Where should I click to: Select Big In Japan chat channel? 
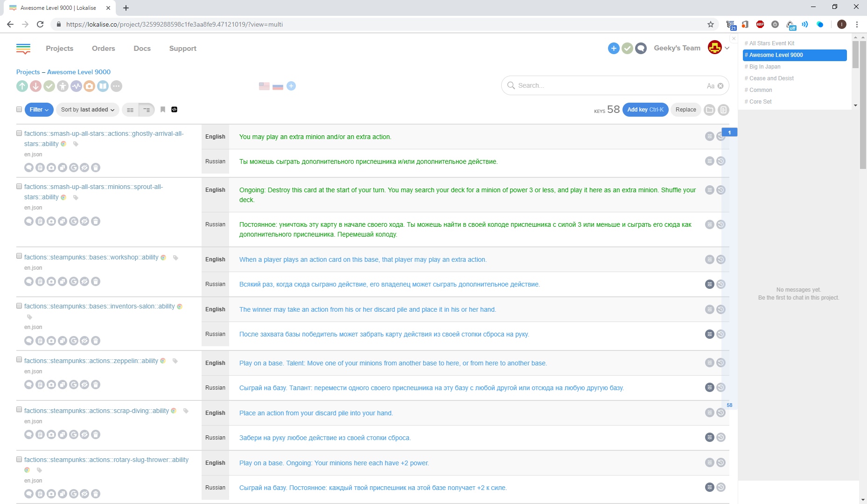click(x=795, y=67)
